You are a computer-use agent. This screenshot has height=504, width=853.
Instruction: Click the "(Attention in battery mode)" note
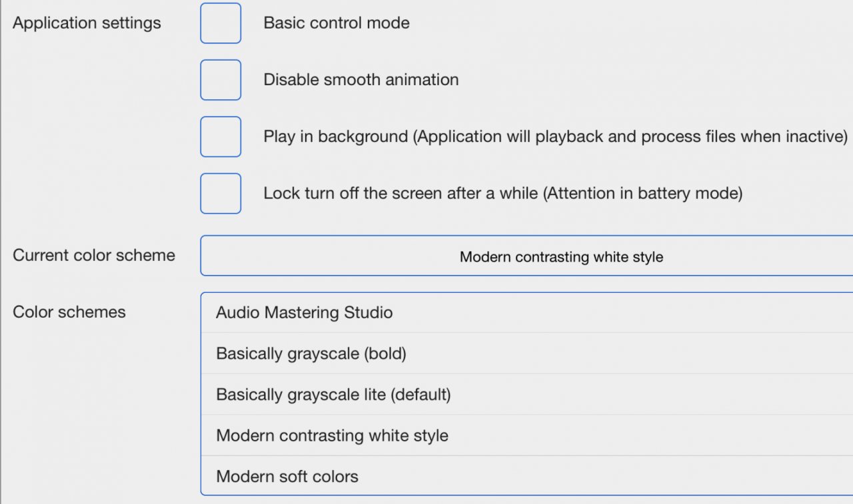[x=643, y=194]
